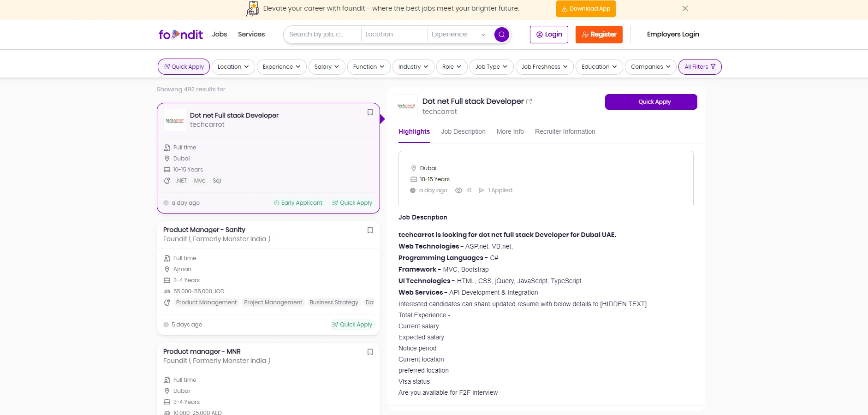
Task: Click the Download App button
Action: 586,9
